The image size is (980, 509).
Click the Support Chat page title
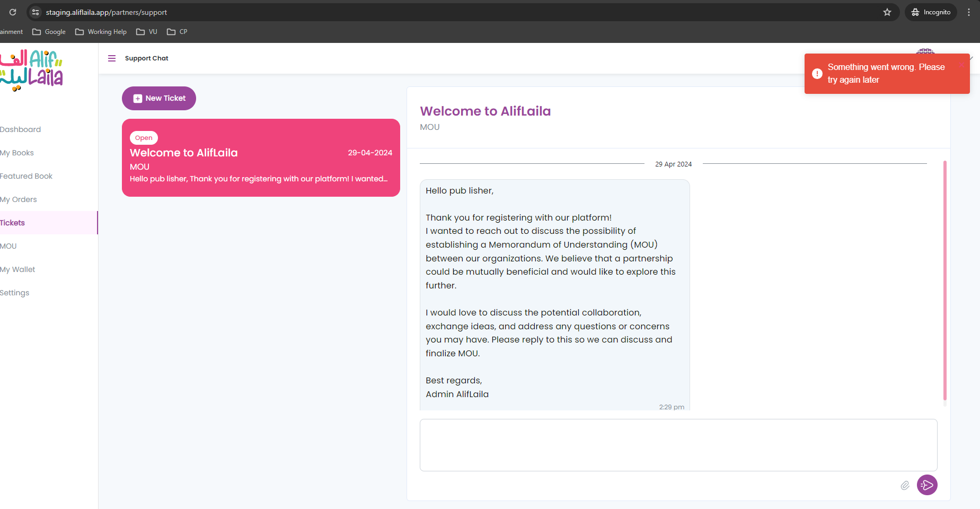[147, 58]
